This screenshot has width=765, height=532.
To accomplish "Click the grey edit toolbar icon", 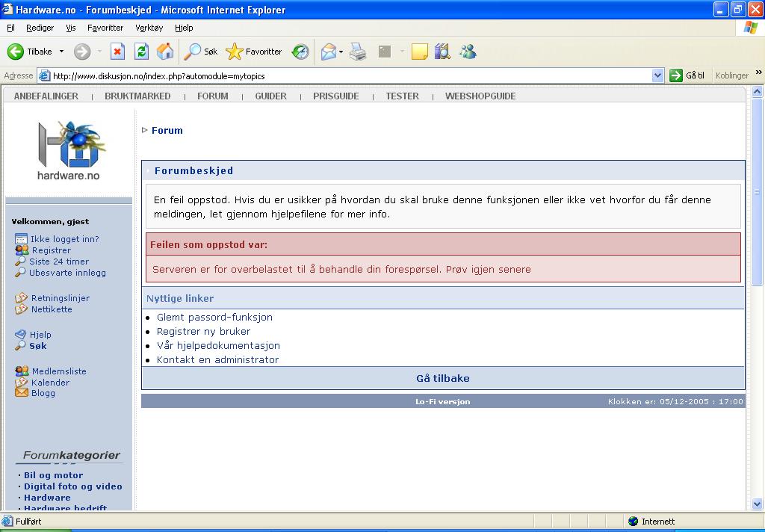I will tap(385, 52).
